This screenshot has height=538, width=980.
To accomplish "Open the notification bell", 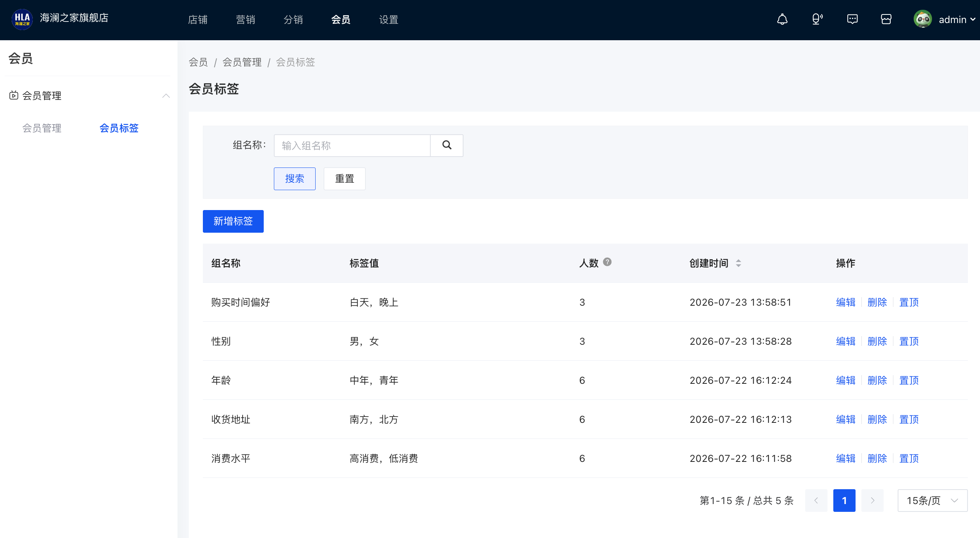I will point(782,19).
